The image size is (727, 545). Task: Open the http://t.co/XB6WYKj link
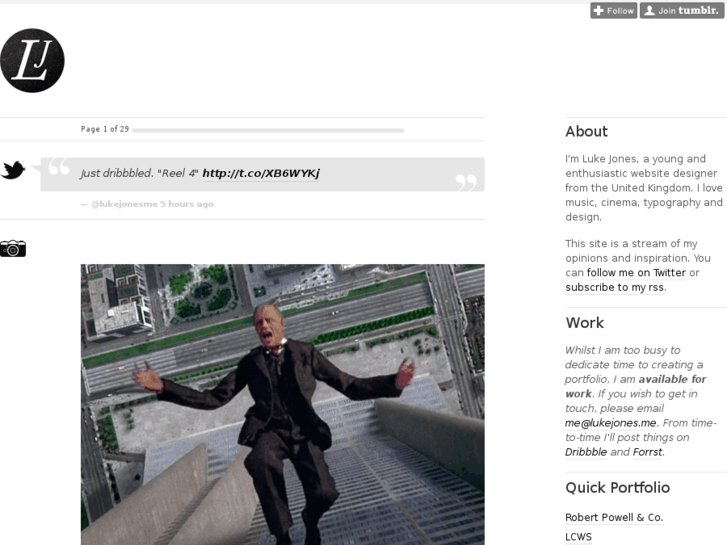coord(261,173)
